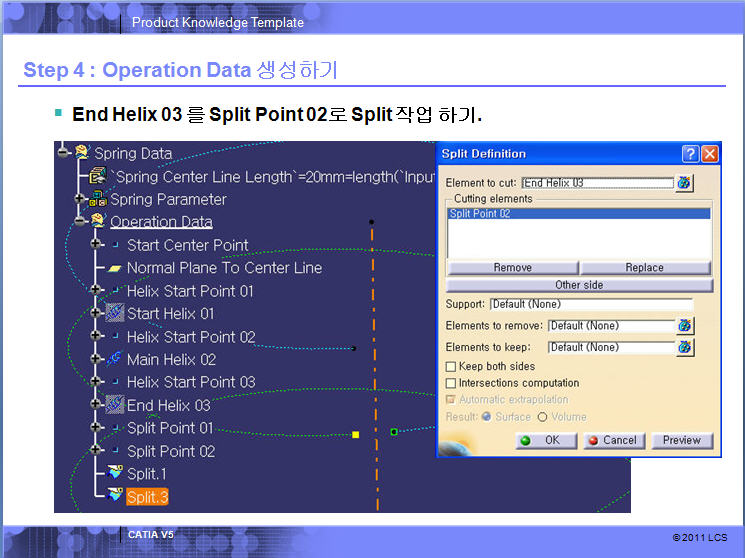Click selection icon beside Elements to keep
The image size is (745, 558).
684,347
